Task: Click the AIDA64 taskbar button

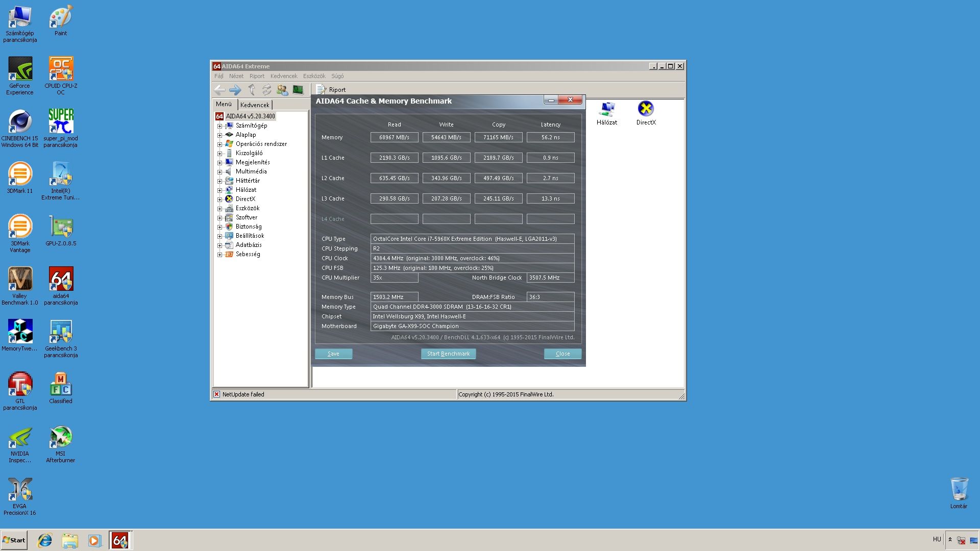Action: [120, 540]
